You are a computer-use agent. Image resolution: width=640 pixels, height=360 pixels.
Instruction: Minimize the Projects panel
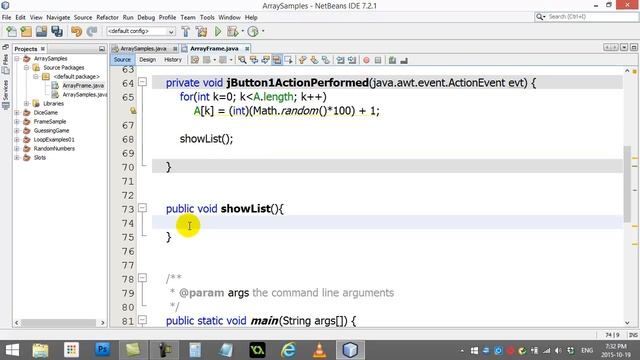(x=102, y=49)
